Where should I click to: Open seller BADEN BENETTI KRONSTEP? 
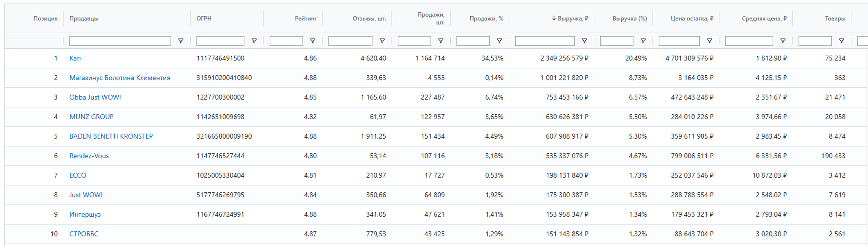(111, 136)
